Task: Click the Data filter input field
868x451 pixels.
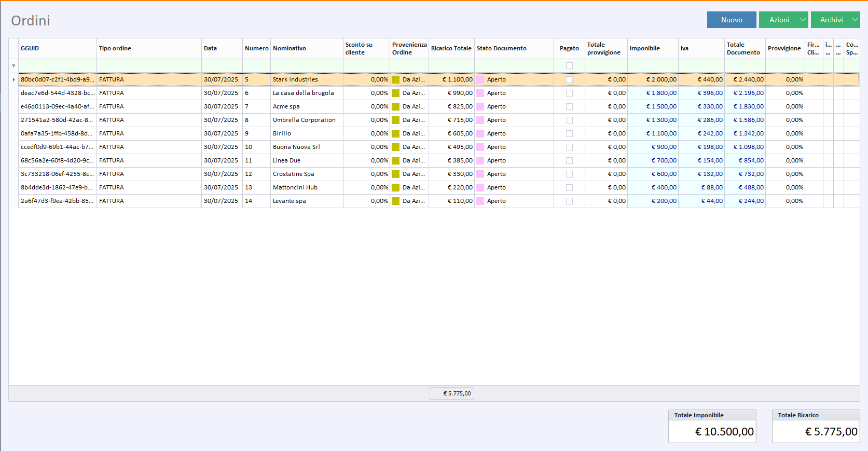Action: pyautogui.click(x=222, y=66)
